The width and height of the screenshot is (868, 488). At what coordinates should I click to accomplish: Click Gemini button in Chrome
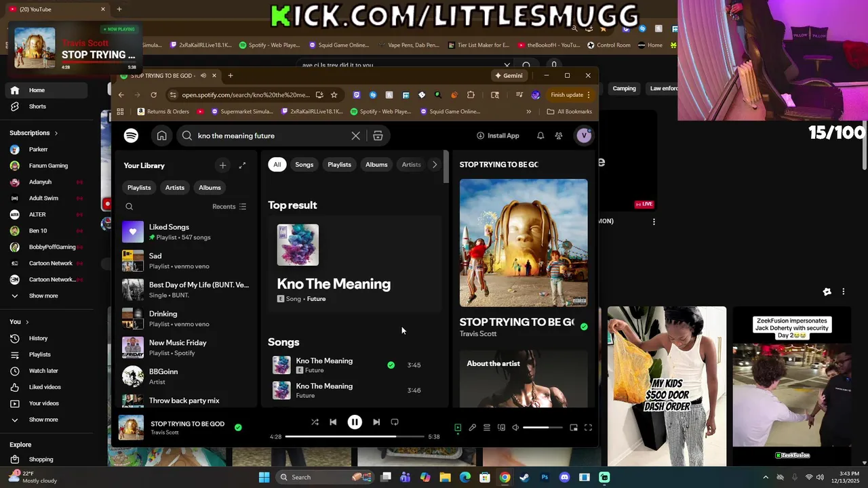(x=509, y=75)
